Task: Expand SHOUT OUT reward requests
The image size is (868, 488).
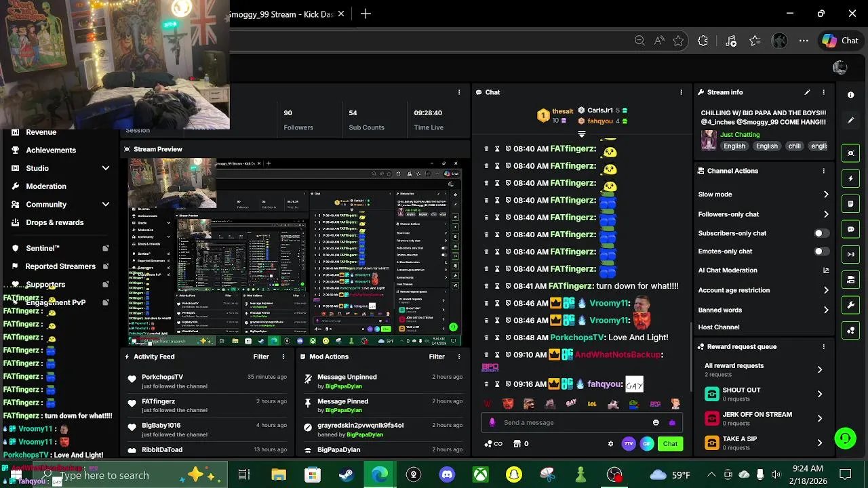Action: [x=820, y=394]
